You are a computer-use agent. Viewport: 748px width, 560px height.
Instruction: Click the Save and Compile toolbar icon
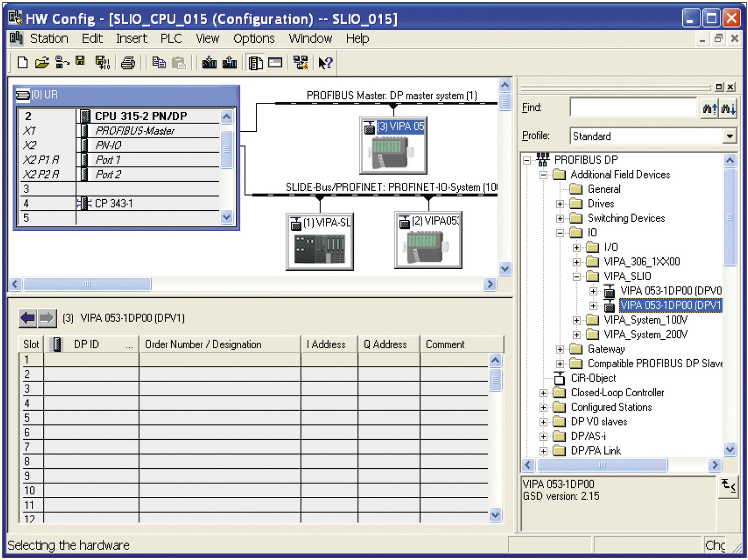click(x=102, y=63)
